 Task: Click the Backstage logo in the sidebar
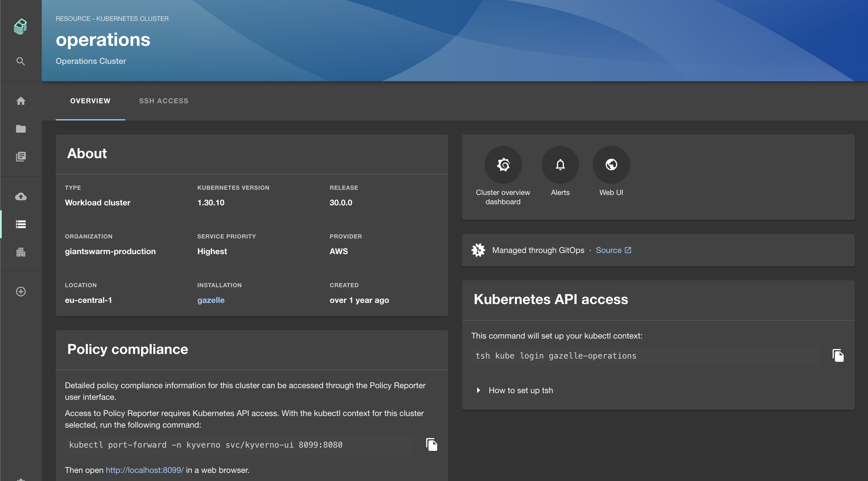tap(21, 26)
